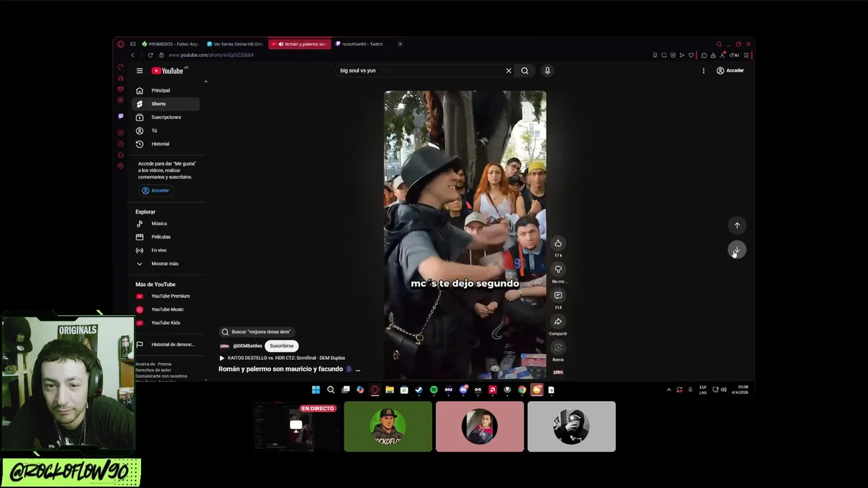The height and width of the screenshot is (488, 868).
Task: Go to next Short with down arrow
Action: [737, 251]
